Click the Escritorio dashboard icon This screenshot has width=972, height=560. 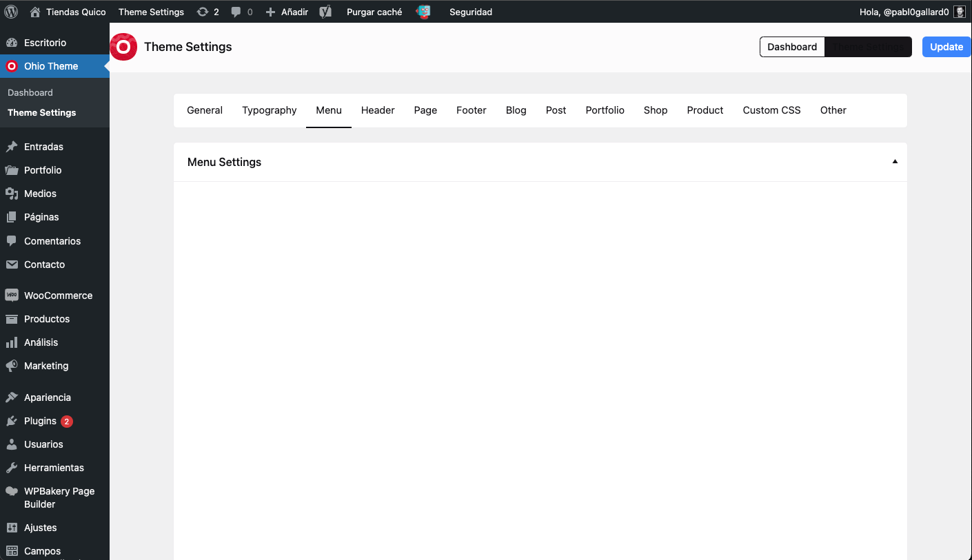point(12,43)
